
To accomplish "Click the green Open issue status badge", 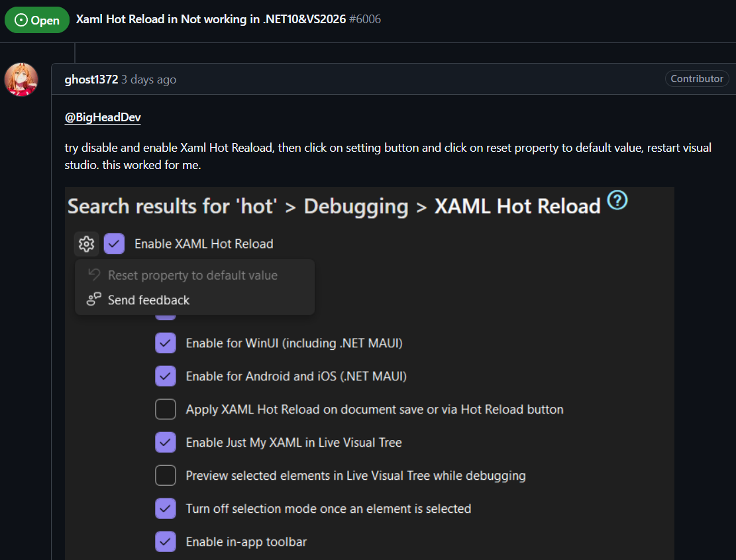I will point(37,20).
